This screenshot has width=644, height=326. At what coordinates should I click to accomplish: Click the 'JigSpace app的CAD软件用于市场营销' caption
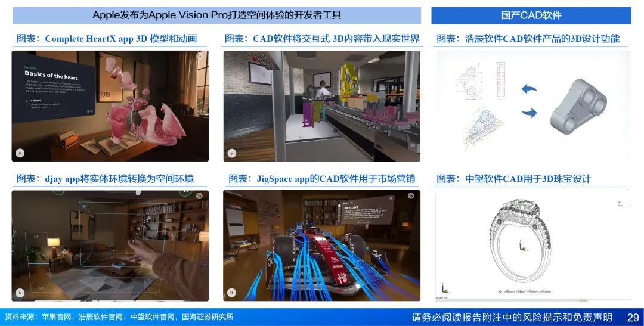(x=321, y=179)
